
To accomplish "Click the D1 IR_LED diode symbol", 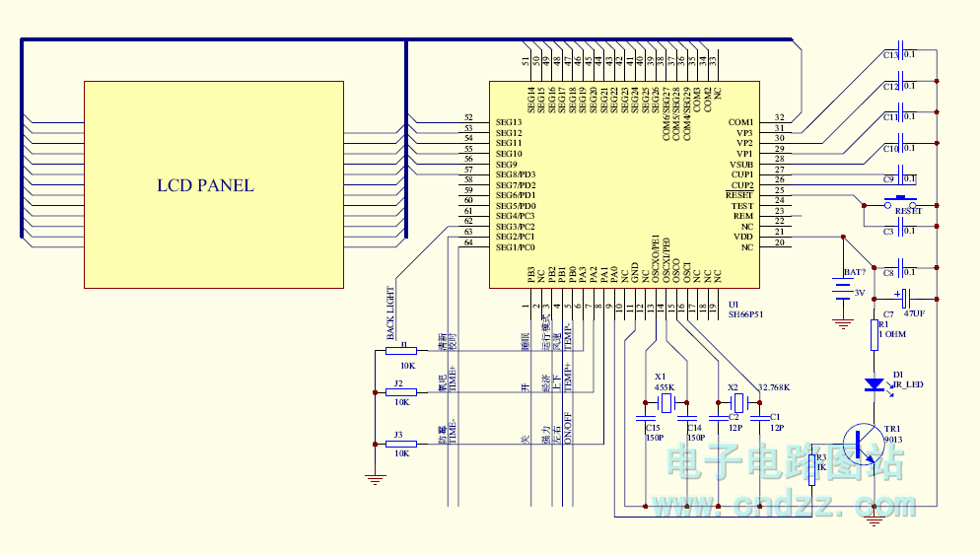I will click(x=874, y=384).
